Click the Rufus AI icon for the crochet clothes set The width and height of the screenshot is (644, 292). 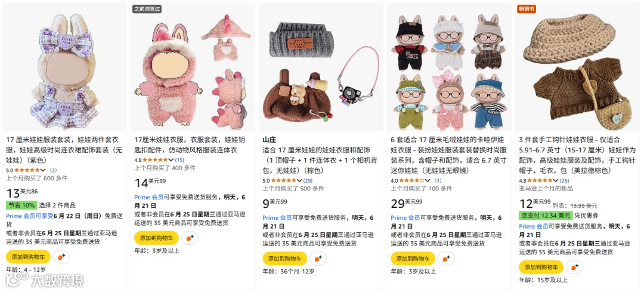574,267
